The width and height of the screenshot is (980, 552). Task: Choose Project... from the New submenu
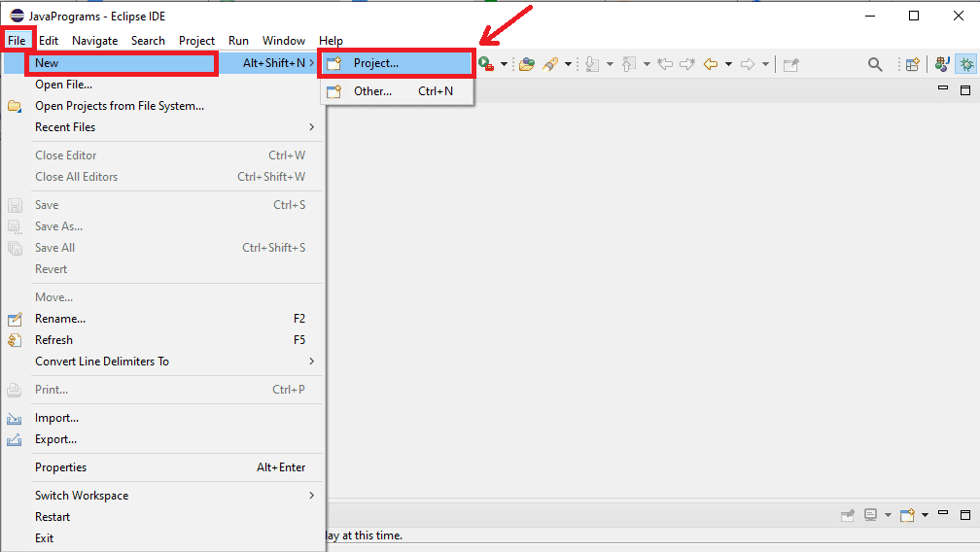coord(397,63)
